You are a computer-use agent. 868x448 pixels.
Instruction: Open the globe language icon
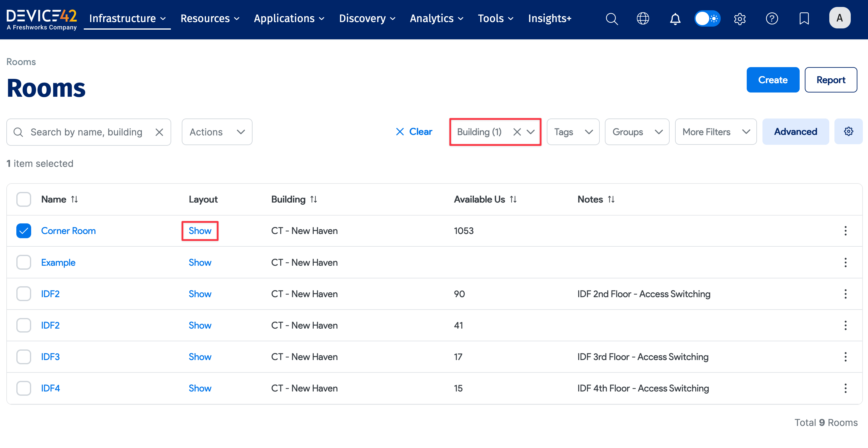[x=643, y=18]
